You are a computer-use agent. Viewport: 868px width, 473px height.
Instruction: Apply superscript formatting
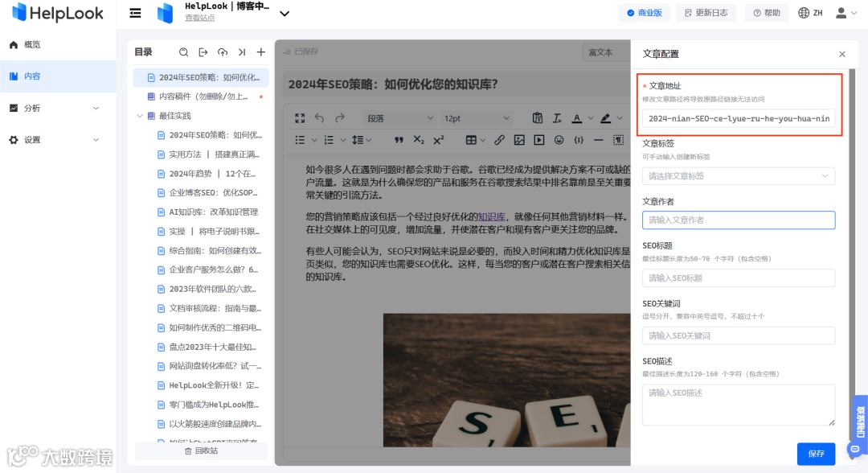click(x=440, y=139)
